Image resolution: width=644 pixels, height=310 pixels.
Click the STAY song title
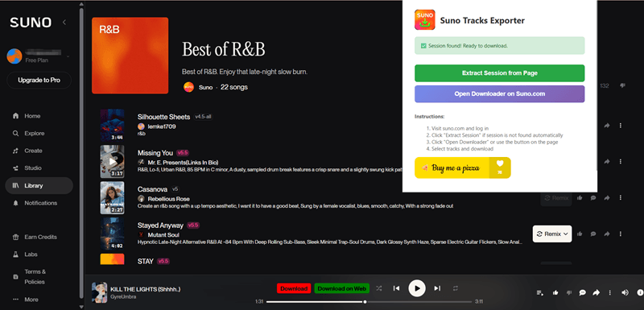146,262
